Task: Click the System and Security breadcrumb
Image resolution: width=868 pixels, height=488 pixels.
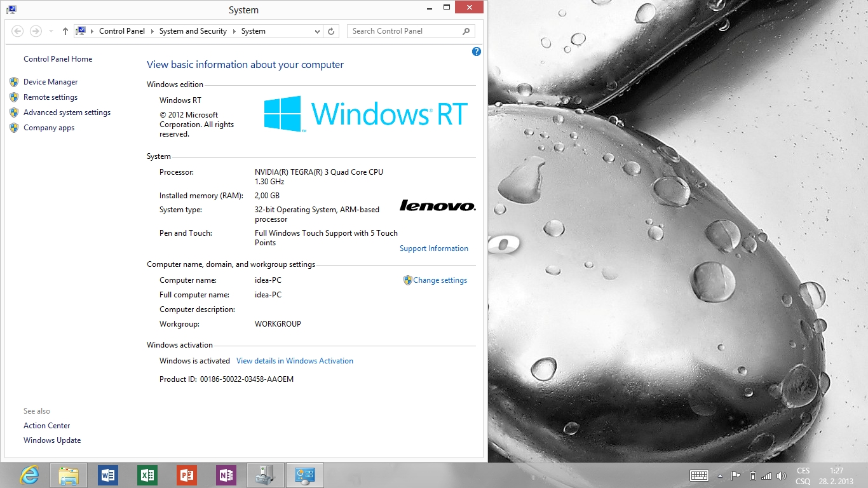Action: pyautogui.click(x=193, y=31)
